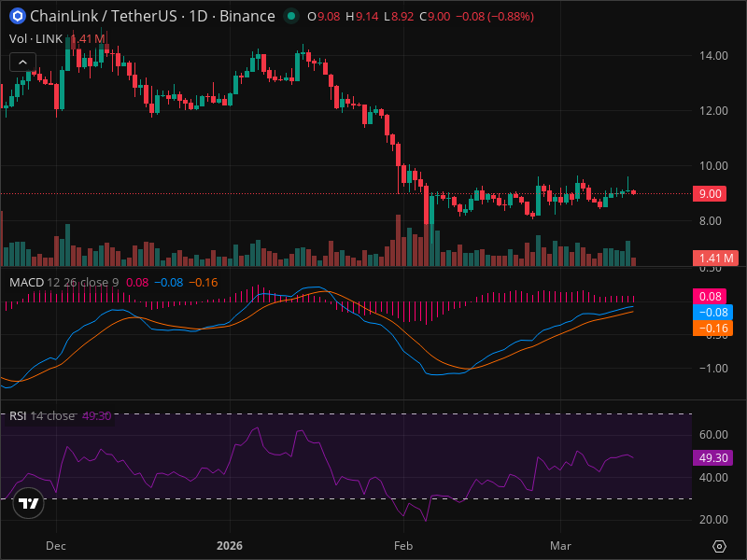Click the green market status dot
The width and height of the screenshot is (747, 560).
click(291, 16)
